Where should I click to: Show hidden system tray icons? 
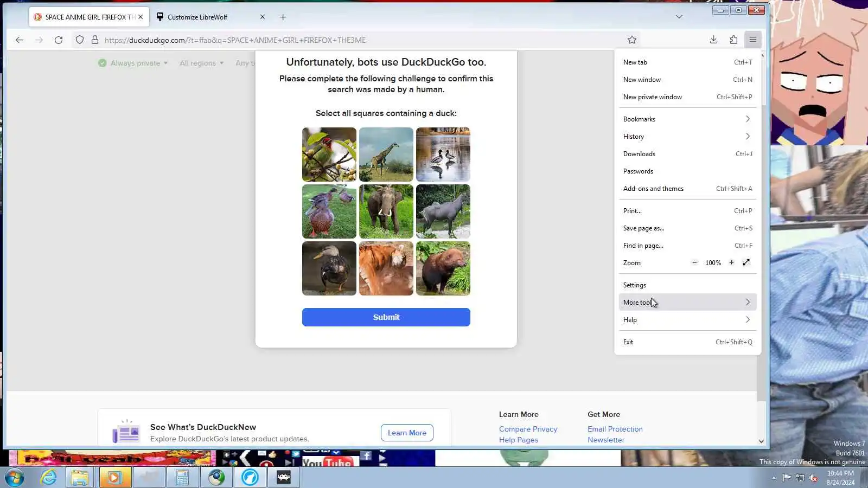(x=774, y=478)
